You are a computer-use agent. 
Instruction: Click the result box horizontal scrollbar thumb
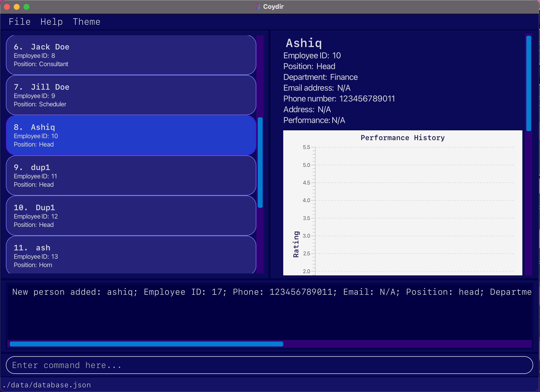pos(146,344)
